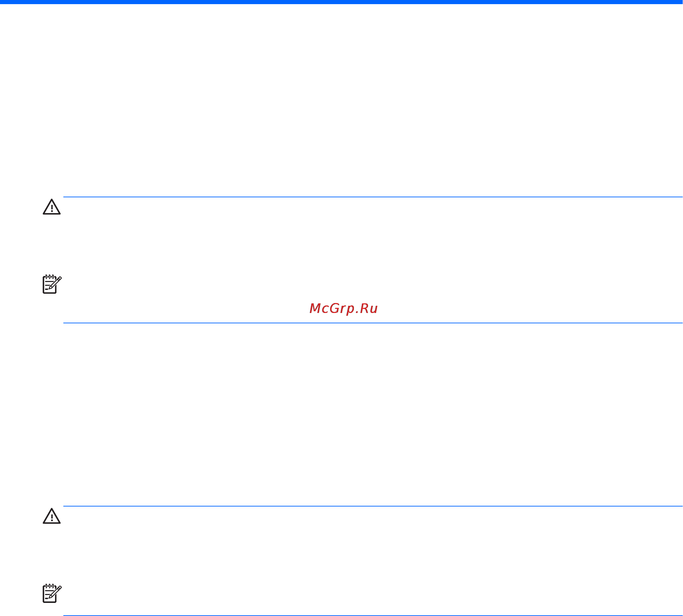
Task: Click the blue rule beside the lower caution icon
Action: tap(373, 506)
